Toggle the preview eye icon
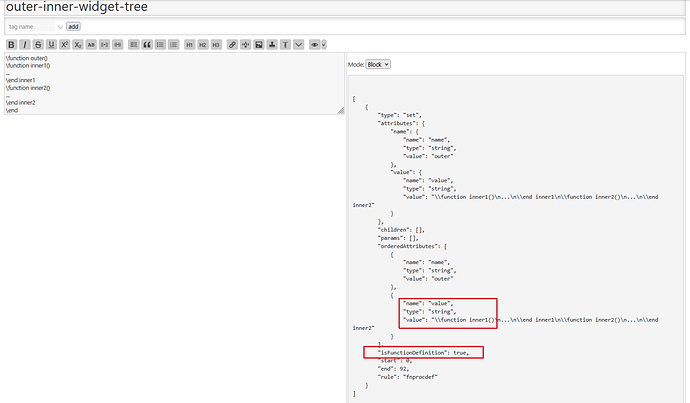This screenshot has height=403, width=690. click(x=313, y=45)
